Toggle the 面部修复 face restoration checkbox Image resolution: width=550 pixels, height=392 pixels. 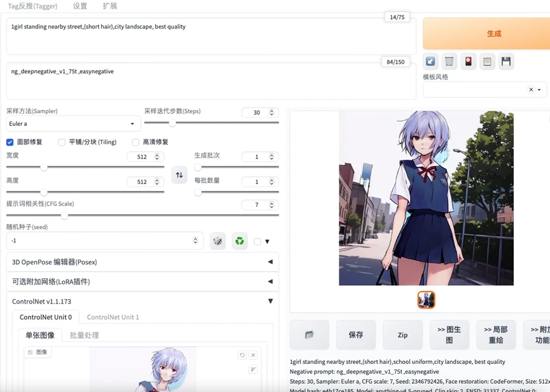[x=10, y=142]
